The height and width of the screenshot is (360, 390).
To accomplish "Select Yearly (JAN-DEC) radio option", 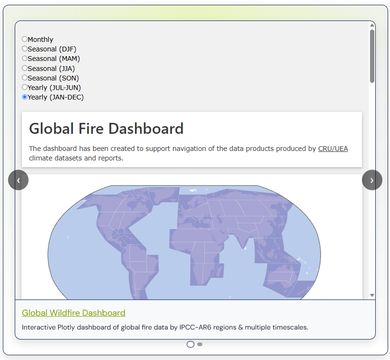I will tap(24, 97).
